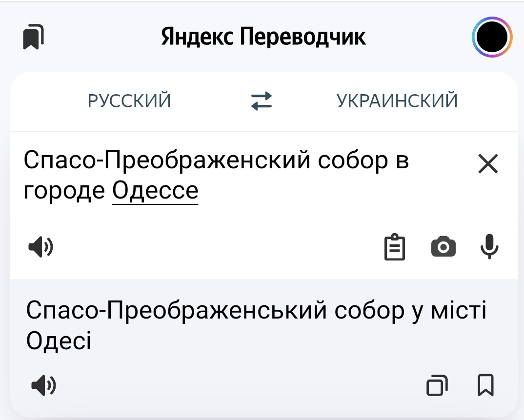Open the saved translations collection
Screen dimensions: 524x420
tap(33, 38)
